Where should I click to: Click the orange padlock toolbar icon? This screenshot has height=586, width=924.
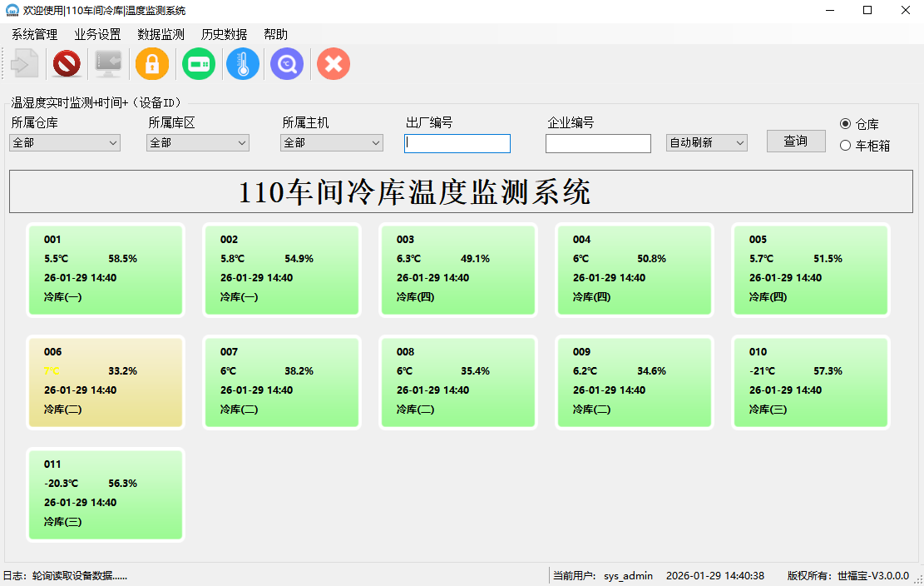152,64
